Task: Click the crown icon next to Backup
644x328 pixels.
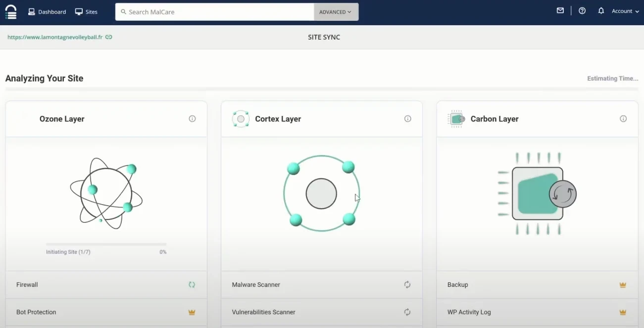Action: click(623, 284)
